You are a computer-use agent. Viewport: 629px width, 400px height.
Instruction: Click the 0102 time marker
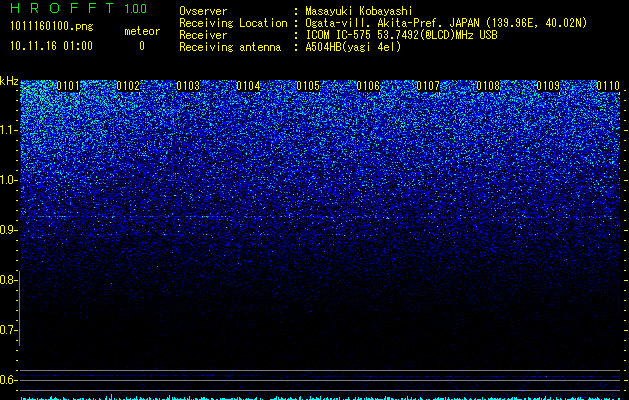coord(128,86)
